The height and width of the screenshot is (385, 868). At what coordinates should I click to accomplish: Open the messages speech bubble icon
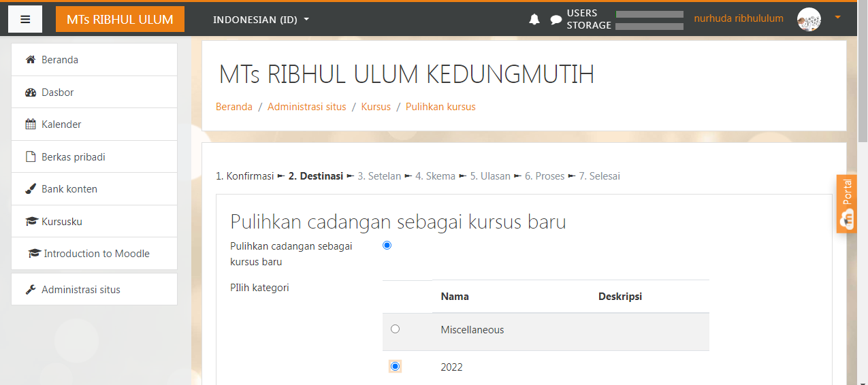(x=556, y=20)
